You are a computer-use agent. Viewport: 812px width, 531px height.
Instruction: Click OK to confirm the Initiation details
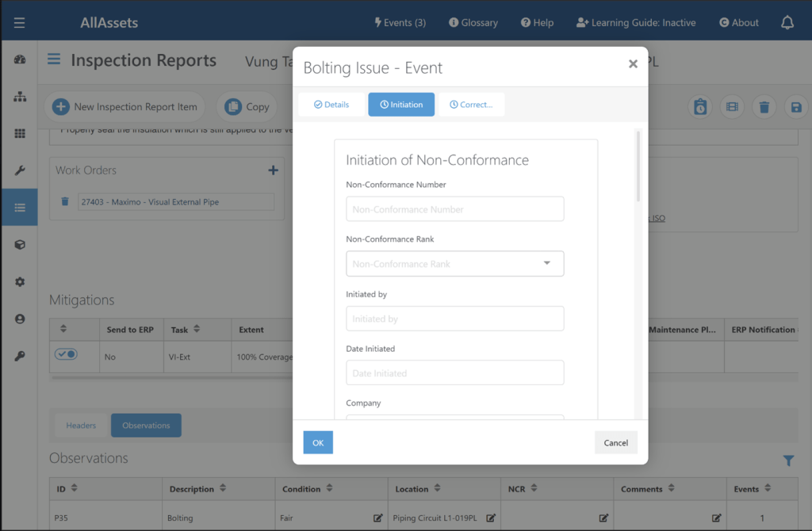[x=317, y=442]
